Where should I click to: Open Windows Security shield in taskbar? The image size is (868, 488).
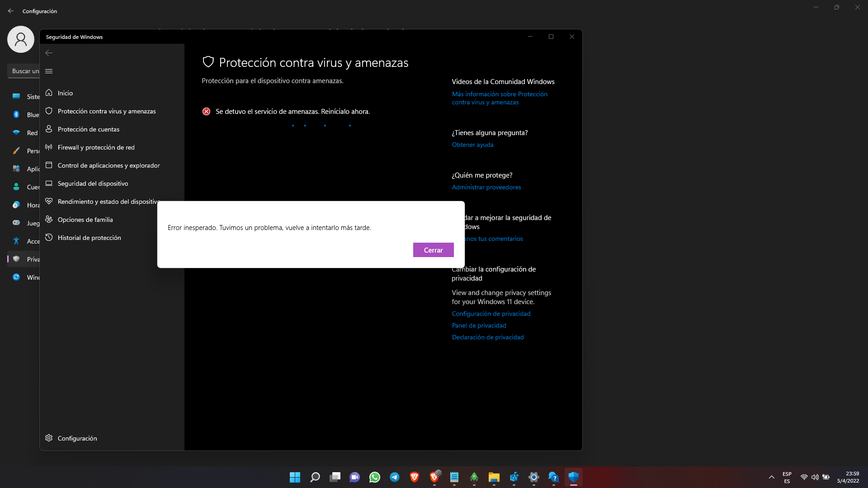coord(573,477)
